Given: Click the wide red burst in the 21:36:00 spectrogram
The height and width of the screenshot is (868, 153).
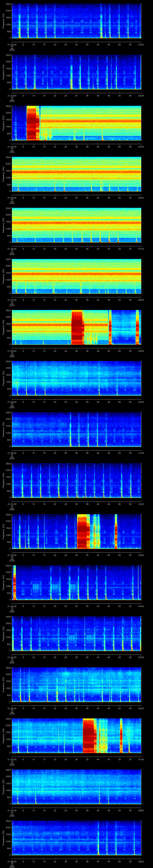Looking at the screenshot, I should (89, 736).
